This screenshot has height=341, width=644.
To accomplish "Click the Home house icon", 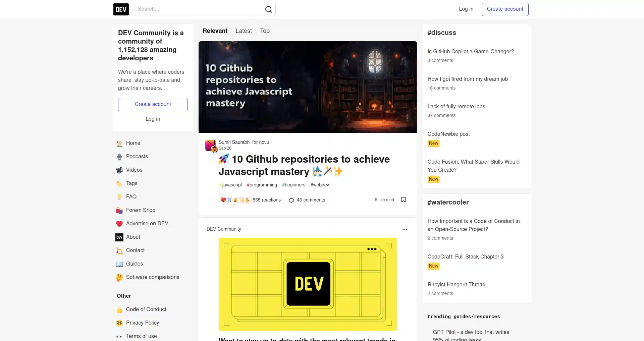I will pyautogui.click(x=119, y=144).
